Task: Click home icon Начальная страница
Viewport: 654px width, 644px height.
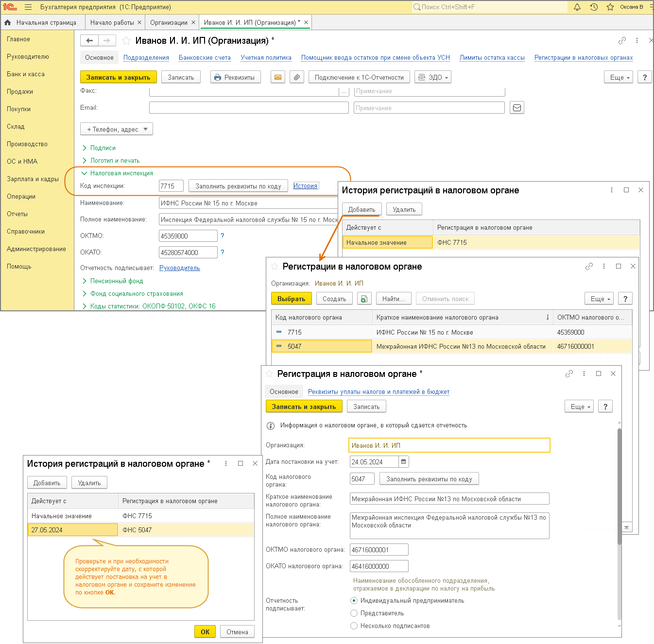Action: 8,22
